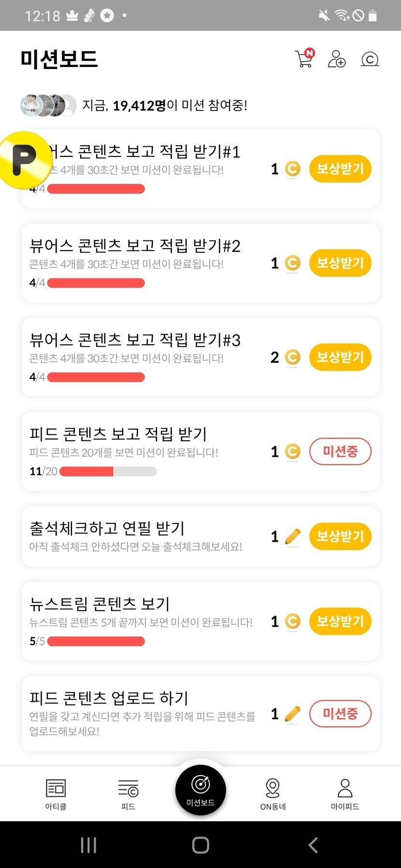Open the ON동네 location tab
The height and width of the screenshot is (868, 401).
tap(272, 793)
